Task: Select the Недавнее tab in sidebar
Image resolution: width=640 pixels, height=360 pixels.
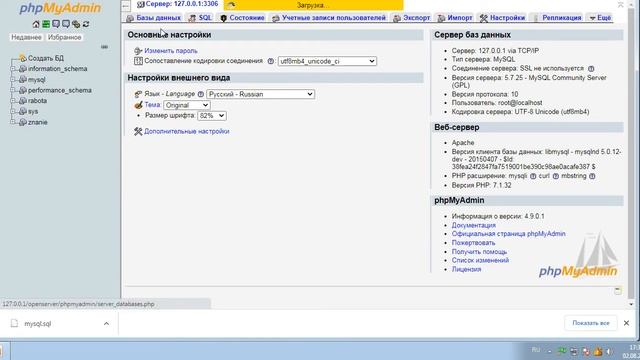Action: point(27,37)
